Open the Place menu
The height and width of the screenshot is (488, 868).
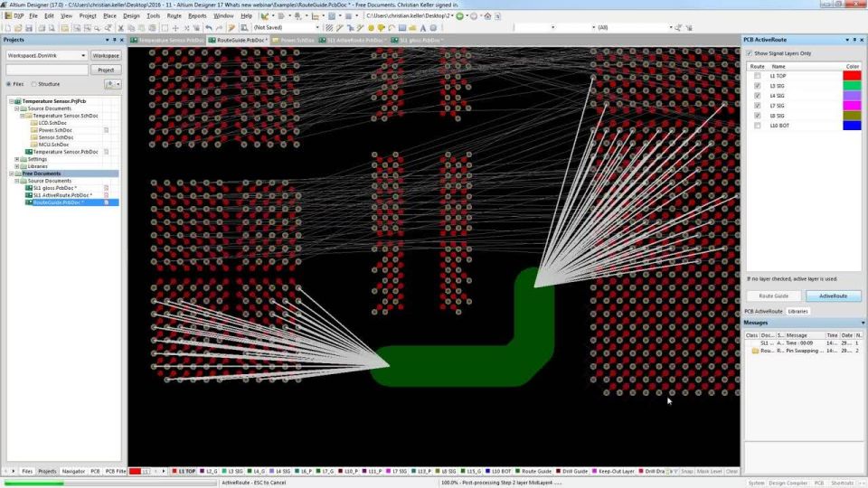(x=109, y=16)
